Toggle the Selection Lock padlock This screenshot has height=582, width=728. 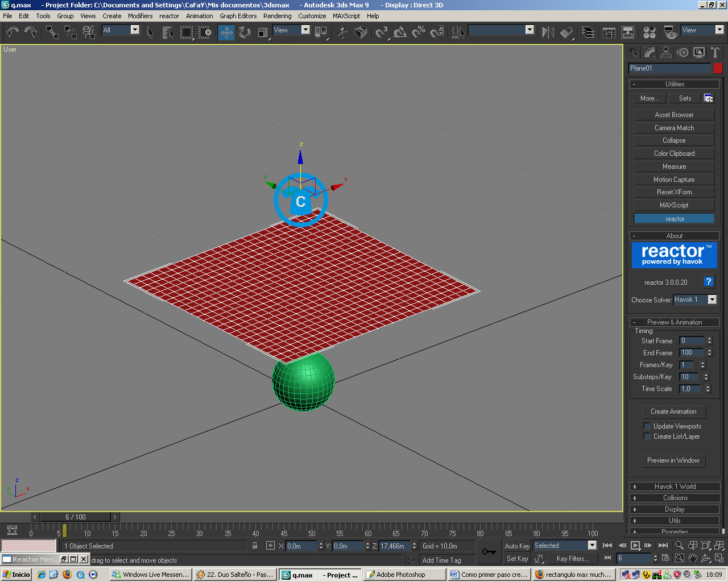[x=255, y=546]
